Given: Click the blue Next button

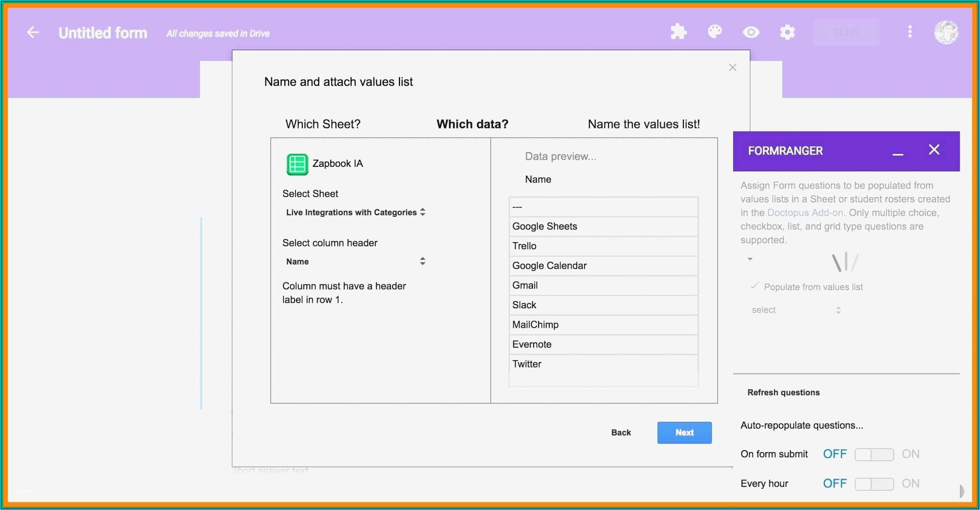Looking at the screenshot, I should tap(684, 433).
